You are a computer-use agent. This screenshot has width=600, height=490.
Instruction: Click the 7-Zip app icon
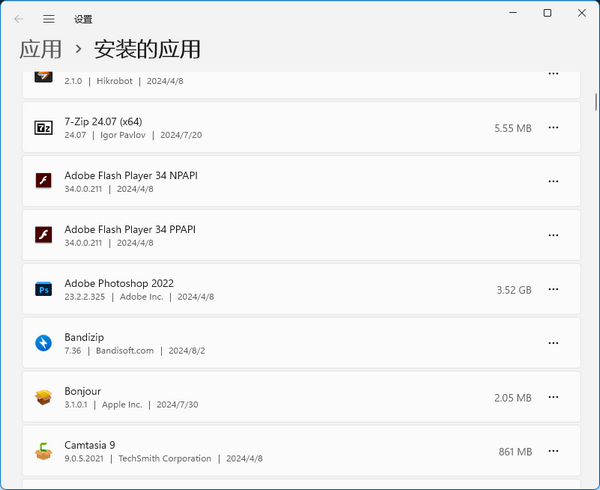pos(44,127)
